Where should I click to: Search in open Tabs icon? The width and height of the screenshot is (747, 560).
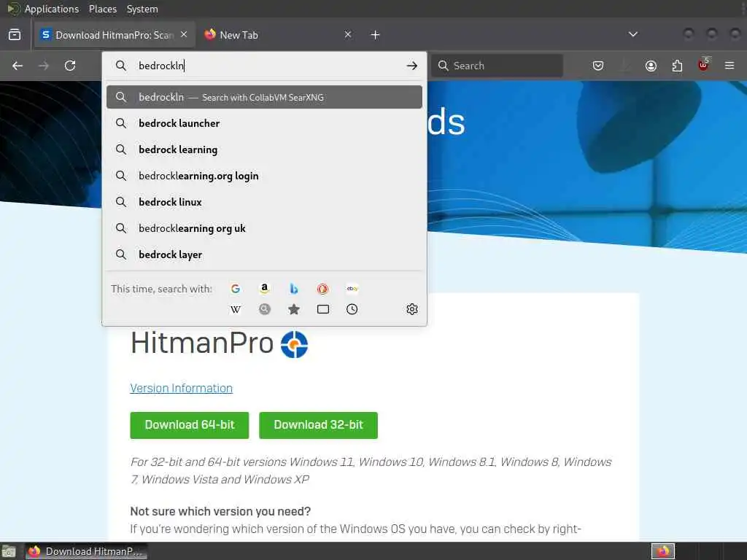coord(323,309)
